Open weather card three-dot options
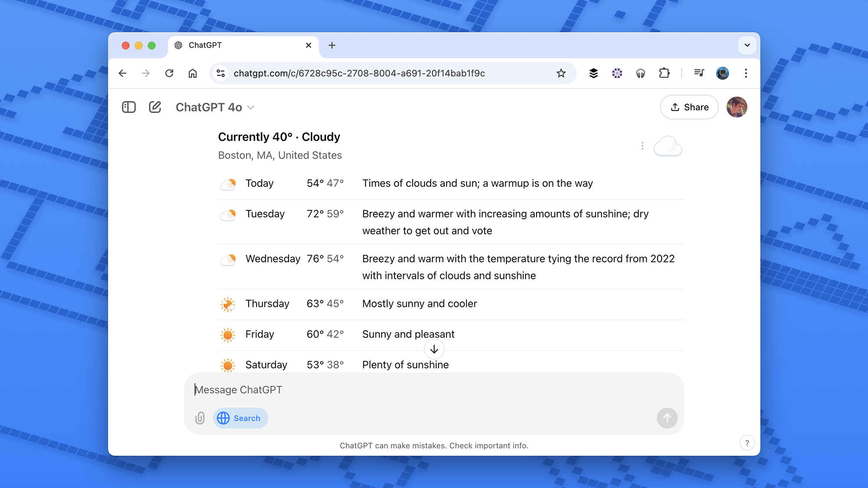Screen dimensions: 868x488 click(x=642, y=146)
